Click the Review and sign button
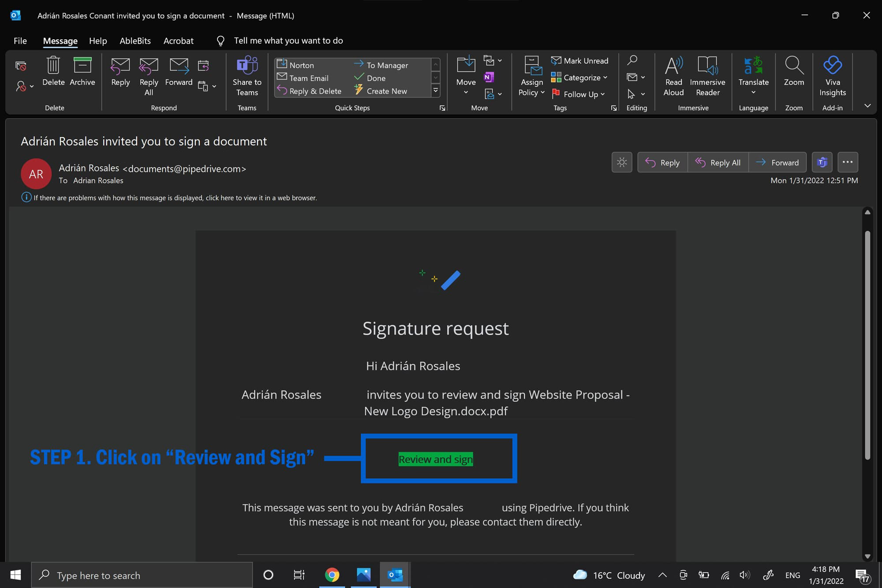882x588 pixels. click(436, 459)
